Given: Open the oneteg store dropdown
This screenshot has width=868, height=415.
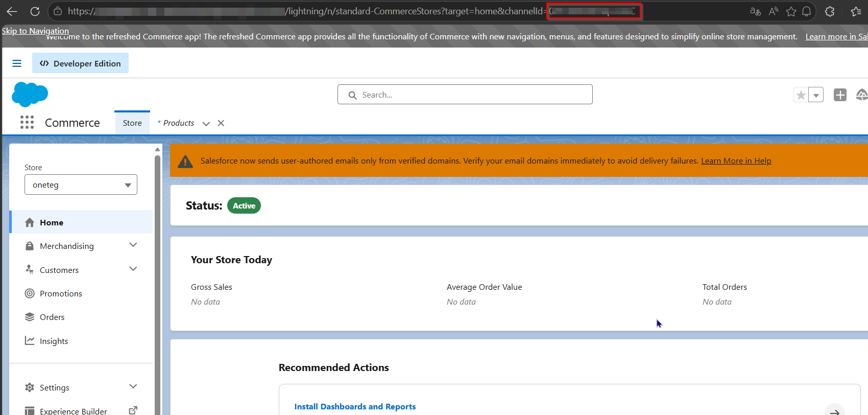Looking at the screenshot, I should [x=81, y=185].
